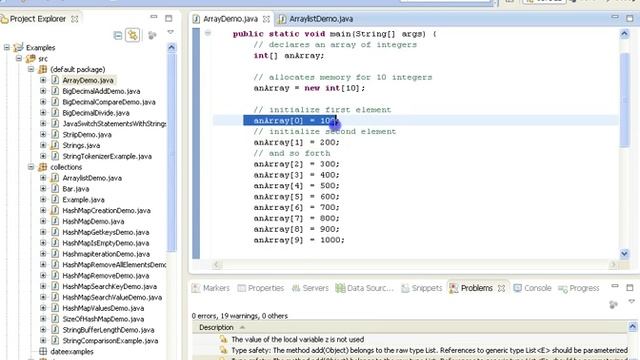Close the Project Explorer tab
The image size is (640, 360).
point(75,19)
